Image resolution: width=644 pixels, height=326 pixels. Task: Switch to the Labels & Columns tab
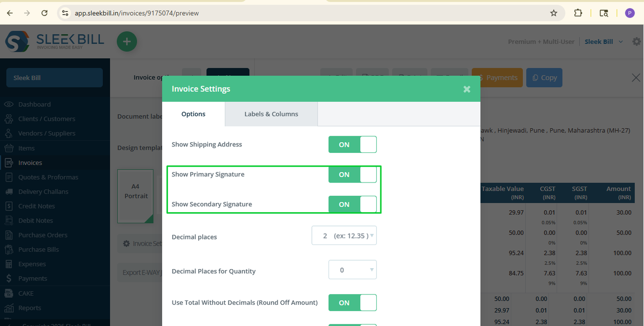tap(271, 114)
